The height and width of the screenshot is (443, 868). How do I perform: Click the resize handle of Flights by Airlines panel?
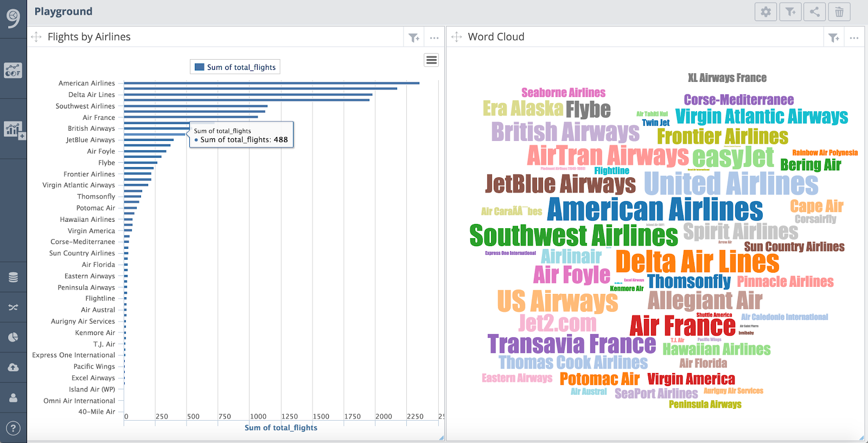[x=441, y=438]
